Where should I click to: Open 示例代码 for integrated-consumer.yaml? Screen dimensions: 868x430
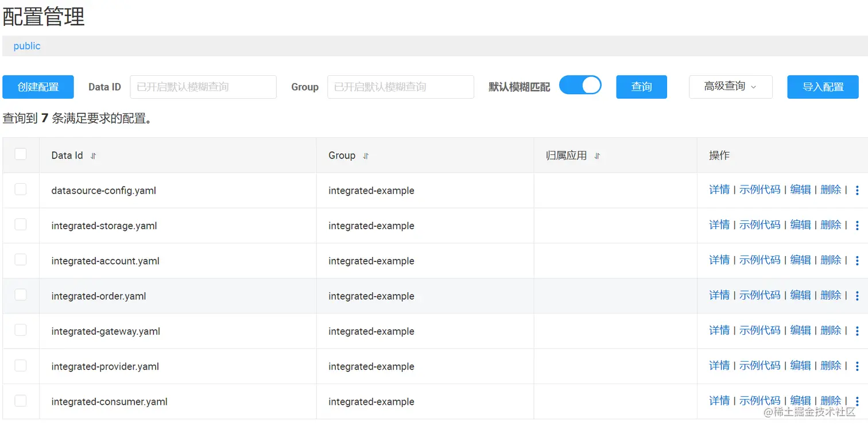tap(760, 401)
